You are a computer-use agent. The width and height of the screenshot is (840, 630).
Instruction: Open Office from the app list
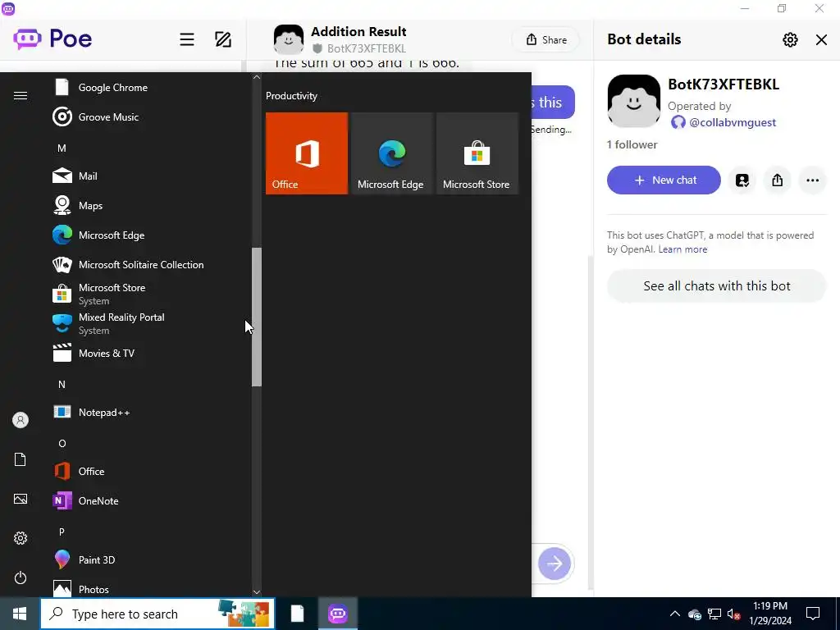[149, 471]
